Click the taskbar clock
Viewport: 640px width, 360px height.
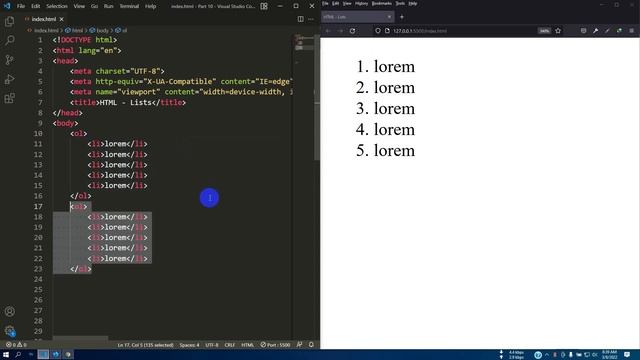pos(609,355)
